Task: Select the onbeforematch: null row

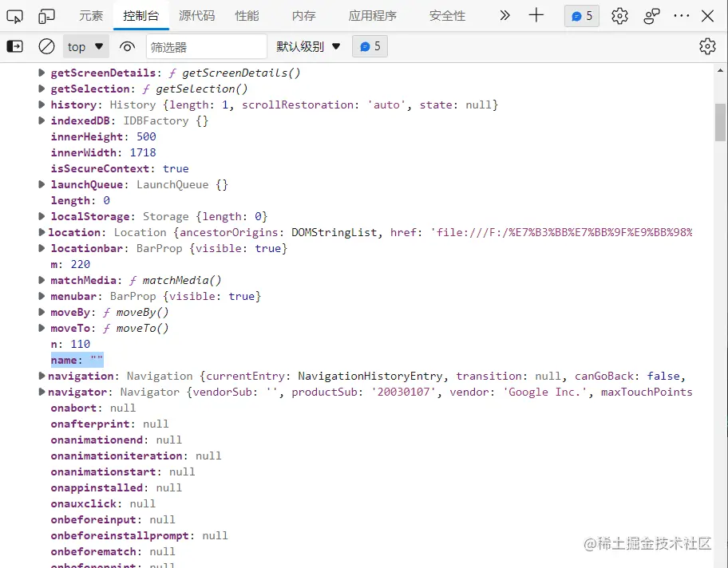Action: (113, 552)
